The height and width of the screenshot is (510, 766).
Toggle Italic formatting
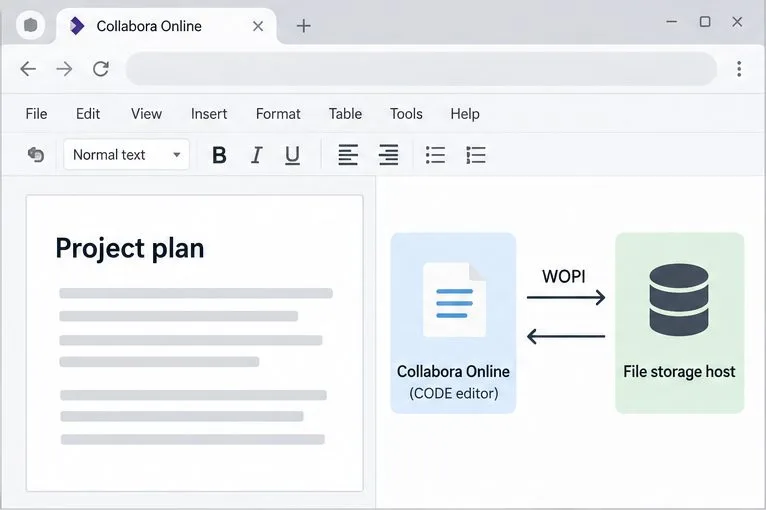click(x=256, y=155)
